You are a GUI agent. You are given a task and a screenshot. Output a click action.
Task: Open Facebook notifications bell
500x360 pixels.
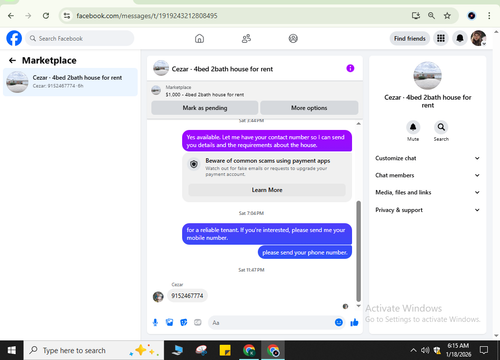pyautogui.click(x=460, y=39)
